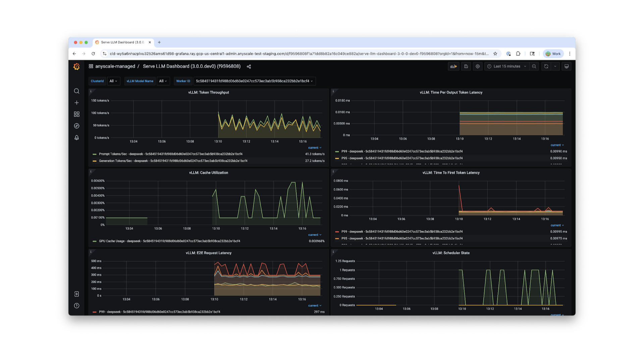This screenshot has height=362, width=644.
Task: Refresh the dashboard
Action: coord(546,66)
